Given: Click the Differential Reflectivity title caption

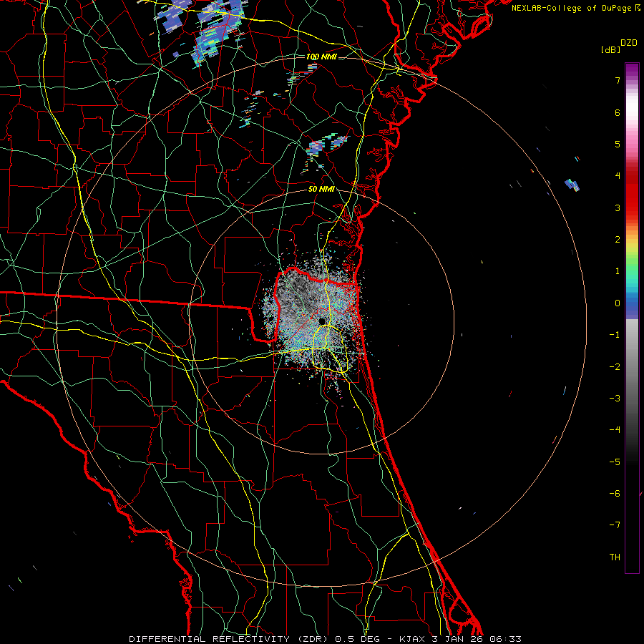Looking at the screenshot, I should click(325, 639).
